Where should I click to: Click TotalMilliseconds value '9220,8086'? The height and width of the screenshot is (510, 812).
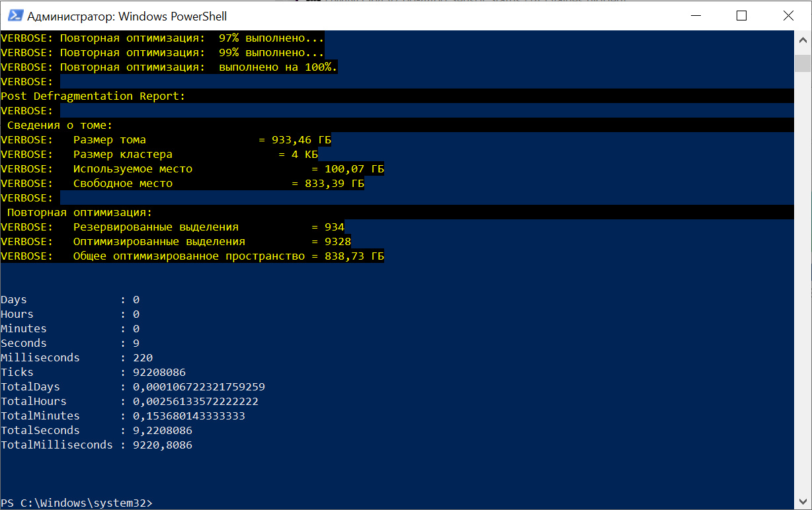(163, 445)
